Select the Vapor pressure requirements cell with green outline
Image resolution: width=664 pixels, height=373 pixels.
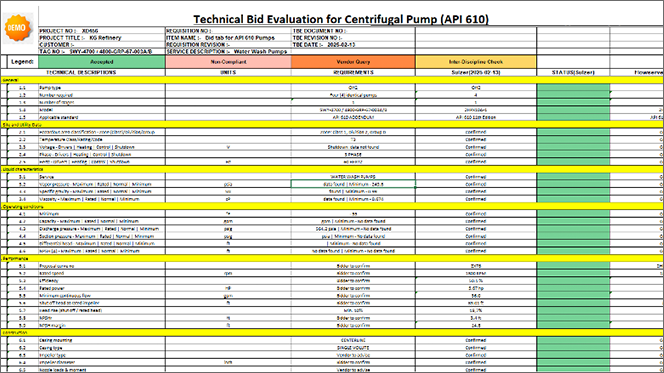[353, 184]
